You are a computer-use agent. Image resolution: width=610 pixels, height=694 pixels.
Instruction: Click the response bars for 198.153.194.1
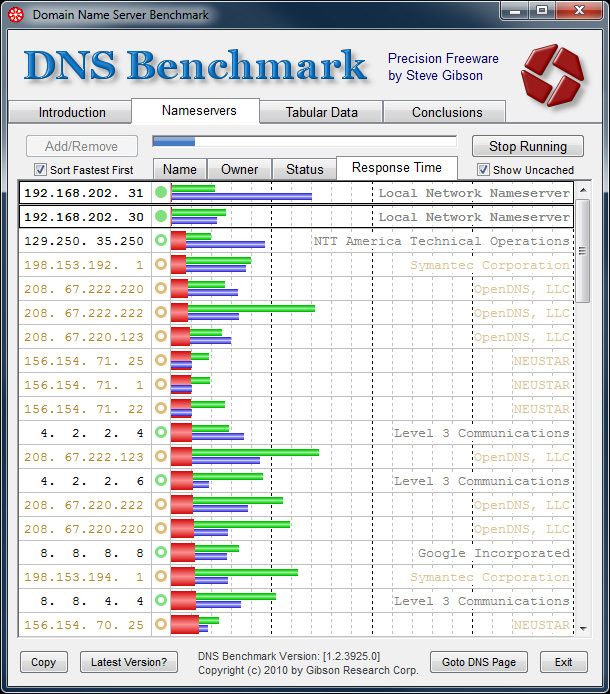click(234, 576)
